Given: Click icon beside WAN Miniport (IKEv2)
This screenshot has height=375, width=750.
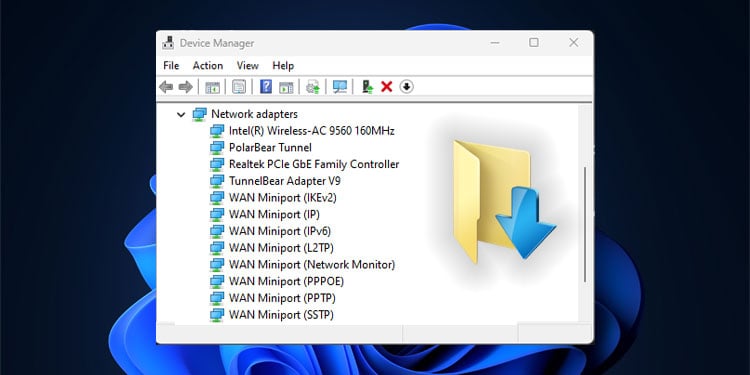Looking at the screenshot, I should coord(217,198).
